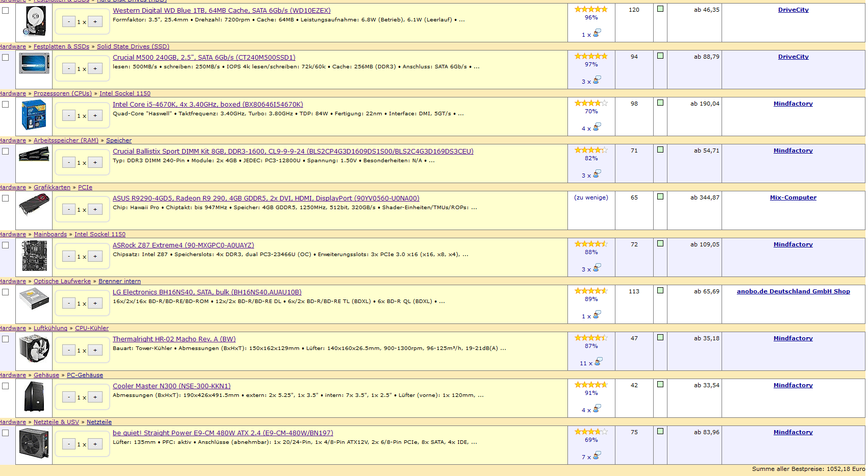This screenshot has width=868, height=476.
Task: Click star rating of be quiet! power supply
Action: coord(591,432)
